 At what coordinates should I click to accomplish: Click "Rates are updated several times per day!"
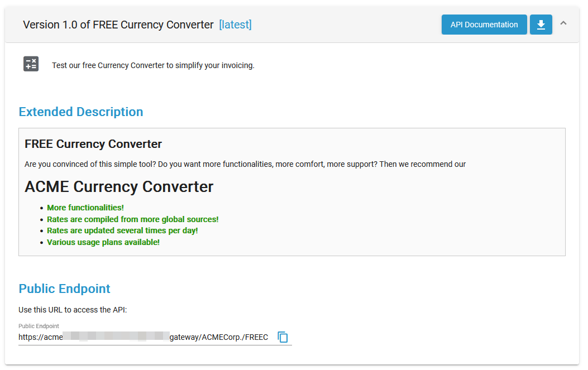[122, 230]
